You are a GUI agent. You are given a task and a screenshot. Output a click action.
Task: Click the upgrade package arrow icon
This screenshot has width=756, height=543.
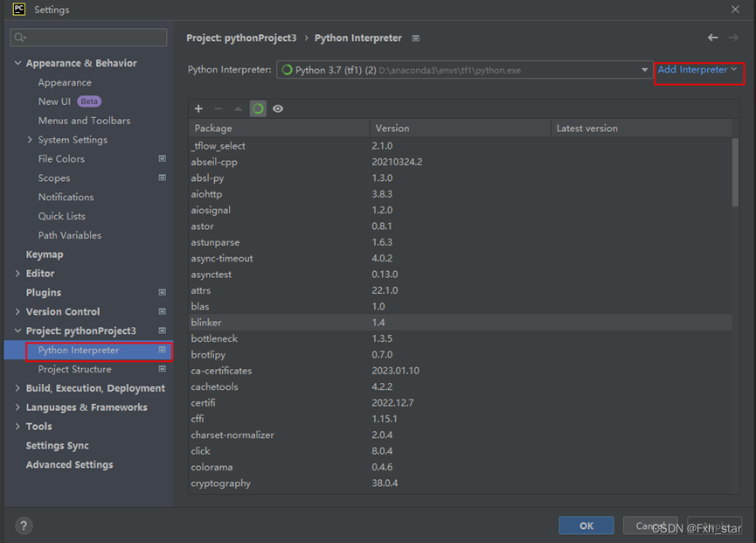(238, 108)
